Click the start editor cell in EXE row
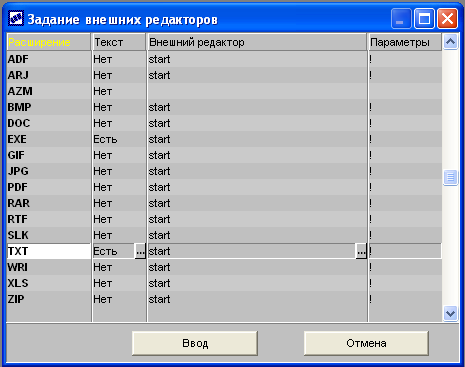 pyautogui.click(x=257, y=139)
